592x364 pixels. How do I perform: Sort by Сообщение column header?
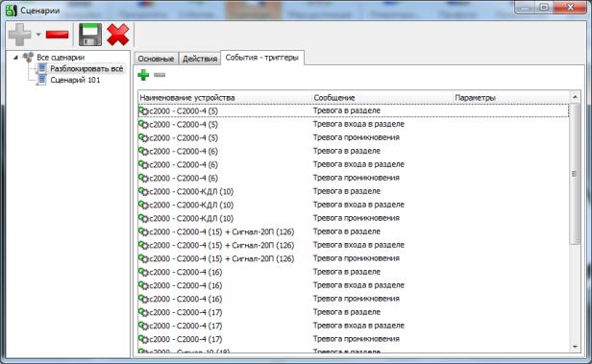tap(382, 97)
